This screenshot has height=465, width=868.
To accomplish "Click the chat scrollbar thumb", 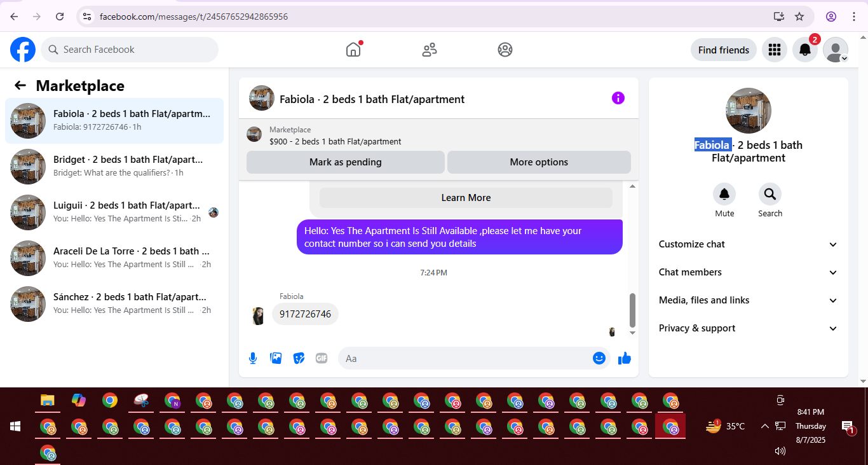I will coord(632,310).
